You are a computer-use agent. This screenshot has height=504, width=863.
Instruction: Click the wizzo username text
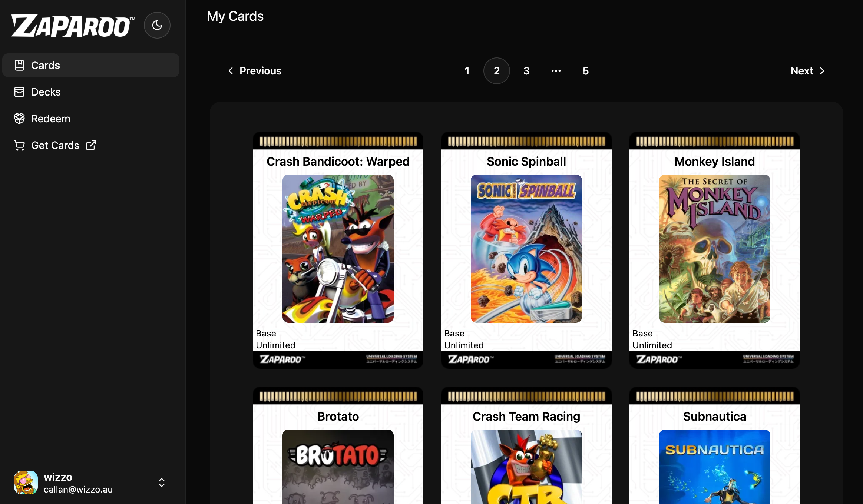coord(58,477)
